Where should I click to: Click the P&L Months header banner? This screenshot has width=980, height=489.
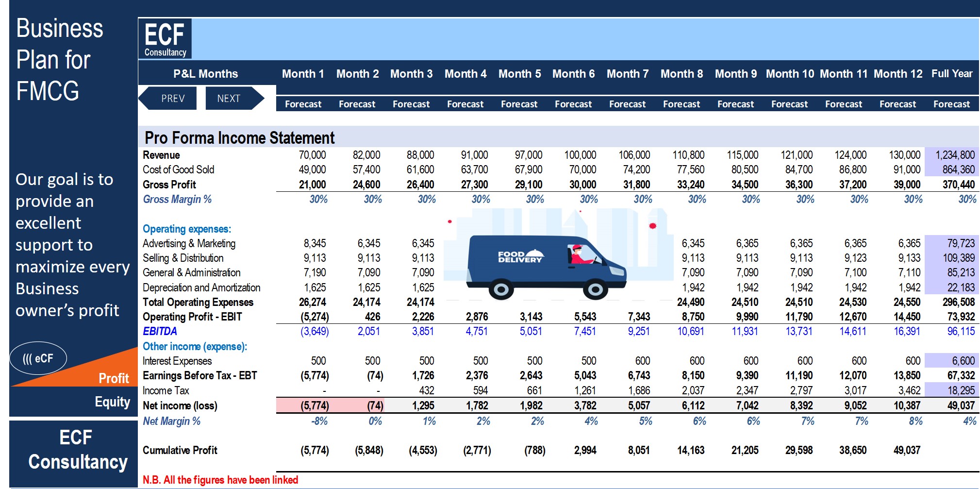(205, 73)
